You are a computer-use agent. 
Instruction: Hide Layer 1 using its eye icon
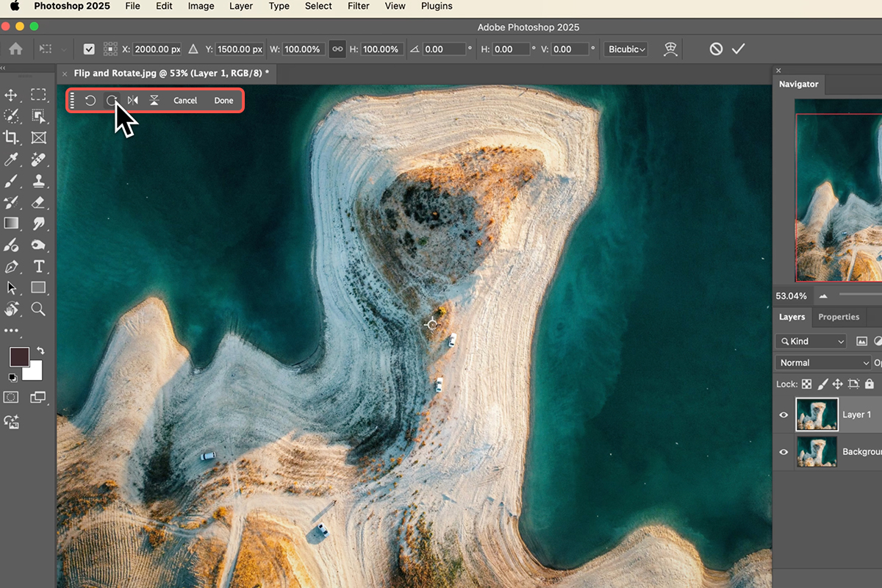coord(784,415)
